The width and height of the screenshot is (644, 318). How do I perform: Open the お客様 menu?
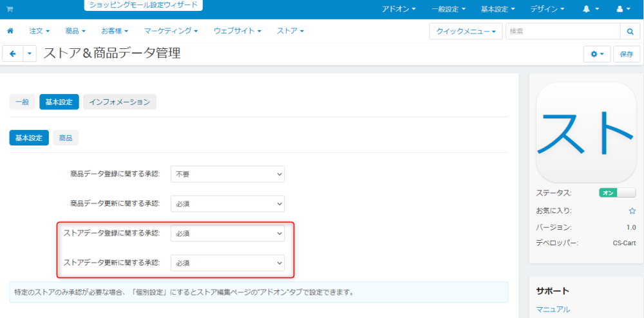pos(115,31)
